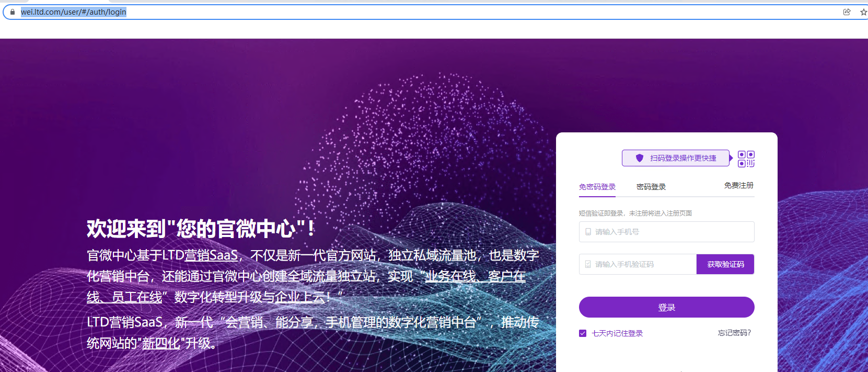The width and height of the screenshot is (868, 372).
Task: Click the address bar URL
Action: pyautogui.click(x=74, y=12)
